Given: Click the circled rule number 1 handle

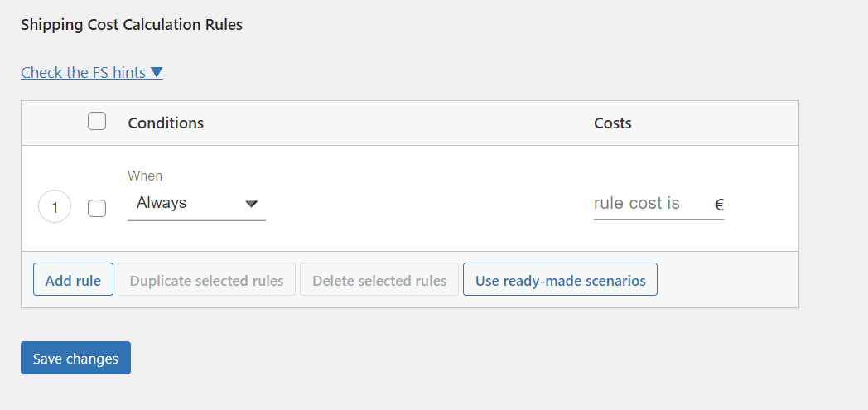Looking at the screenshot, I should click(x=55, y=208).
